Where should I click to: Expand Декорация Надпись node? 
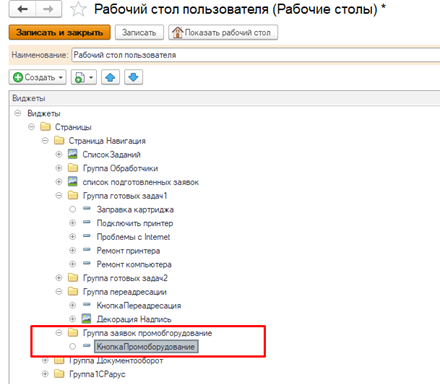click(x=72, y=319)
